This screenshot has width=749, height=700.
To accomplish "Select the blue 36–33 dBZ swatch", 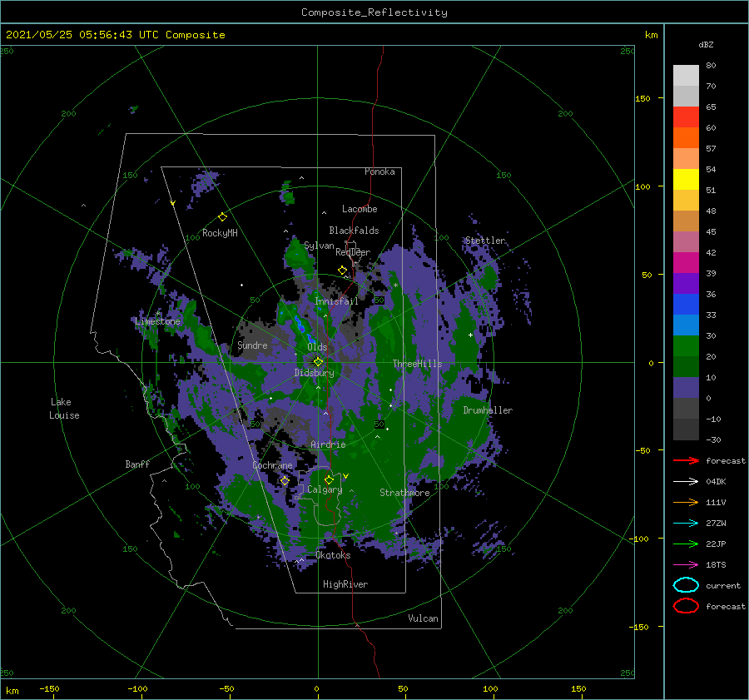I will pos(686,305).
